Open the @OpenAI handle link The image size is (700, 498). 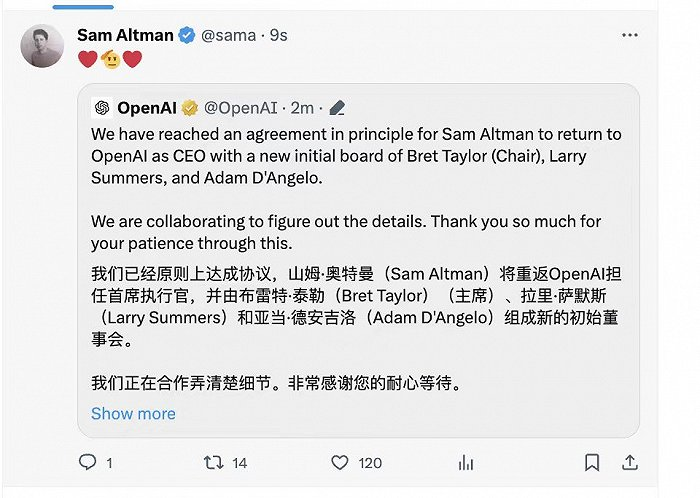pos(244,107)
